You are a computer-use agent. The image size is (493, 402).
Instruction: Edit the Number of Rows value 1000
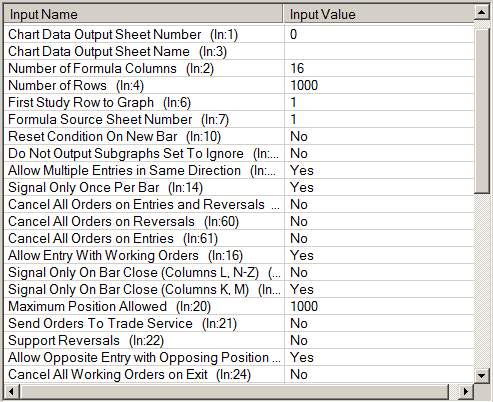(379, 86)
